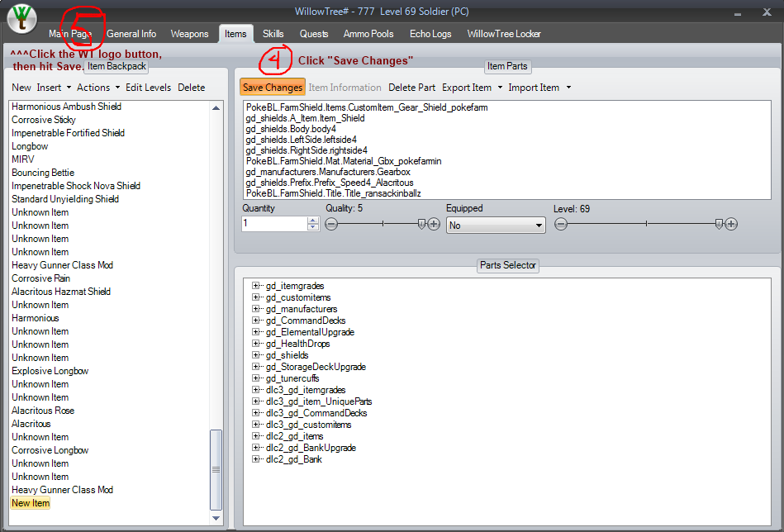Select Corrosive Rain in the item list
The width and height of the screenshot is (784, 532).
41,278
